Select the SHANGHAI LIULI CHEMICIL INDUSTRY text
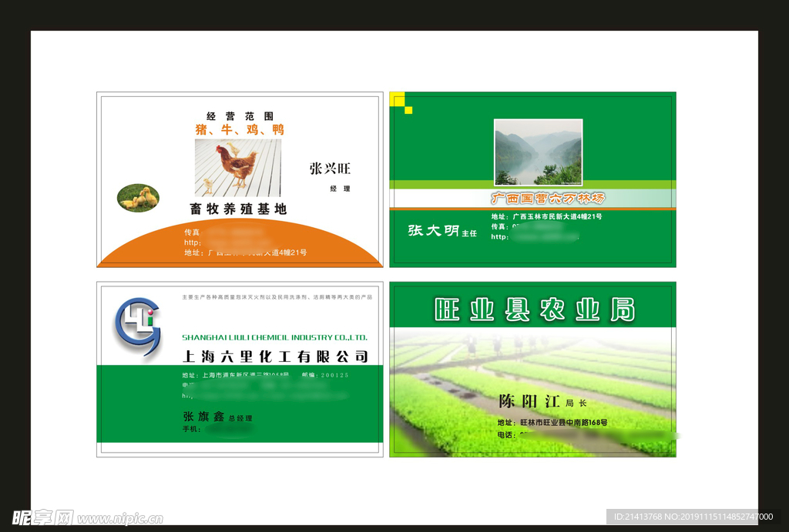 [x=274, y=337]
